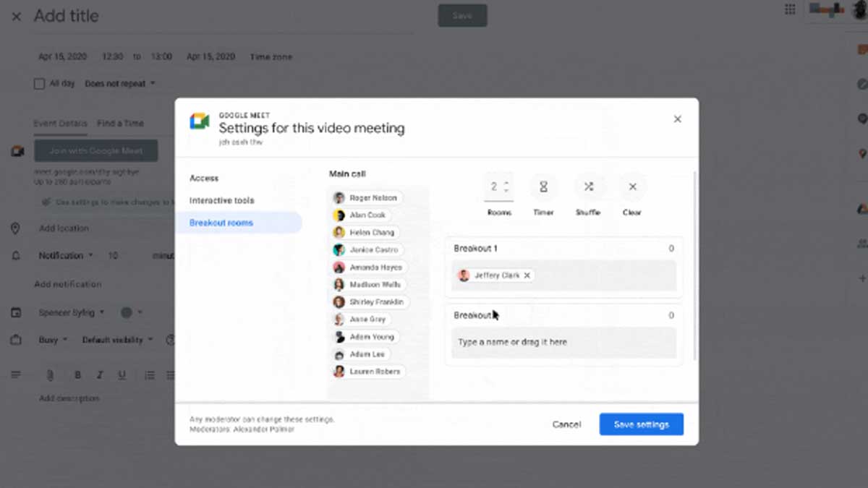Shuffle participants into breakout rooms
The image size is (868, 488).
click(588, 187)
